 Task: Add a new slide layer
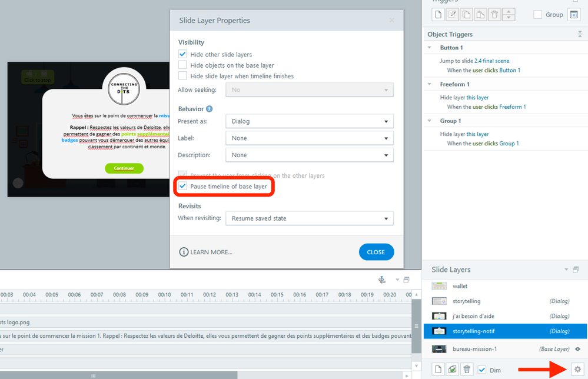pyautogui.click(x=438, y=370)
